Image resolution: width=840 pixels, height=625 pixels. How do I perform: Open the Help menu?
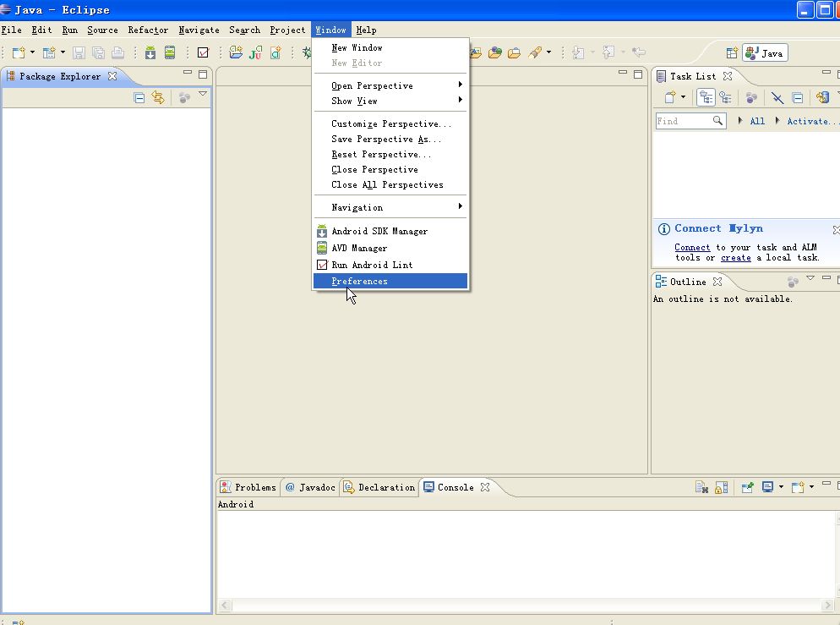tap(367, 30)
